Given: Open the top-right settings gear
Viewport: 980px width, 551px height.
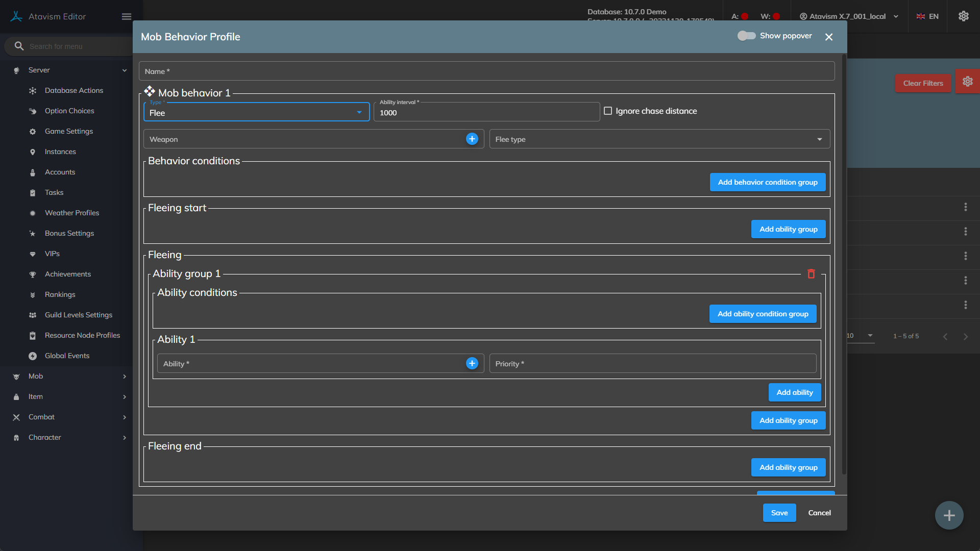Looking at the screenshot, I should point(963,16).
